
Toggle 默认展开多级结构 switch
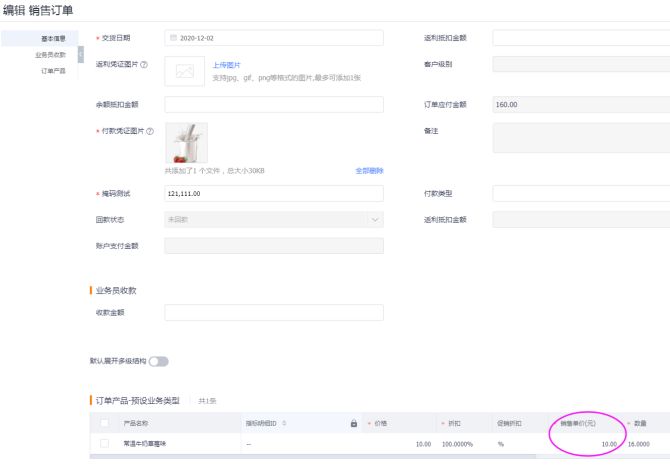(x=159, y=361)
